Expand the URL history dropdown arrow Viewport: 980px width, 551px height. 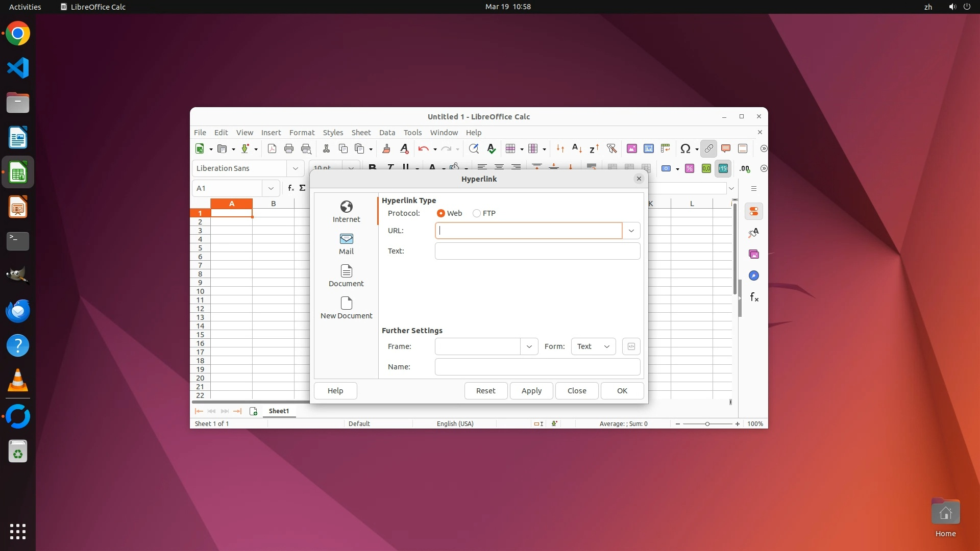coord(631,231)
